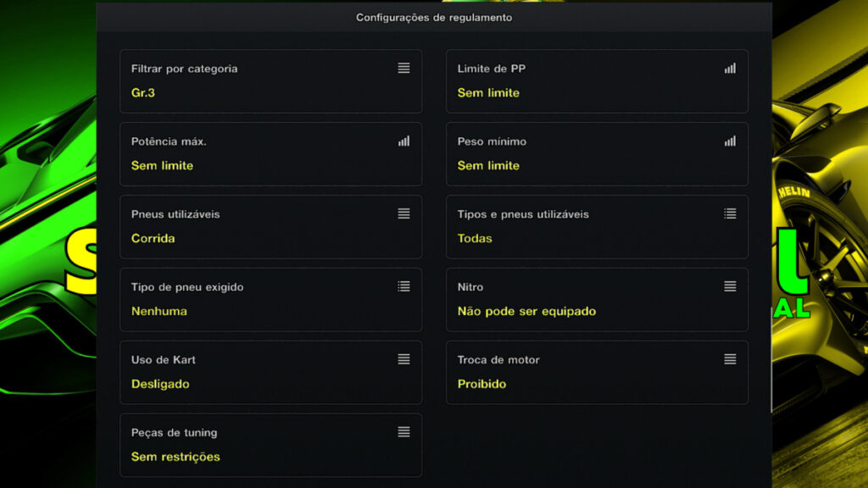Click checklist icon in Tipos e pneus utilizáveis
Image resolution: width=868 pixels, height=488 pixels.
730,213
